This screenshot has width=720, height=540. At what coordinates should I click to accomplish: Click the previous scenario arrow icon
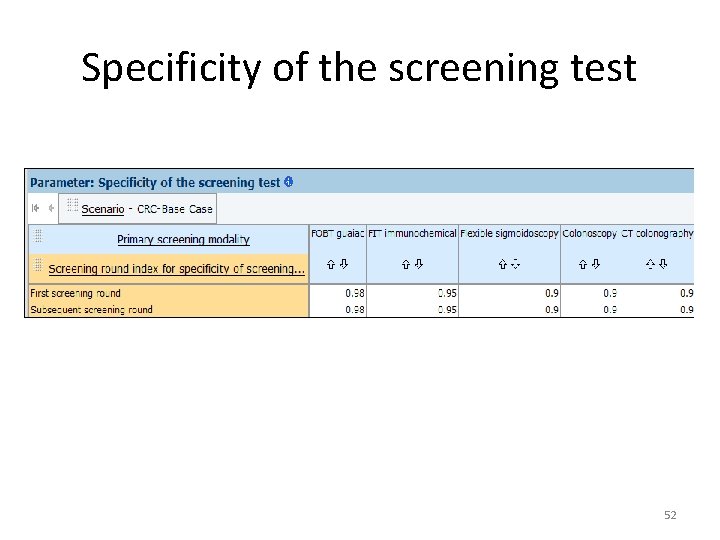pyautogui.click(x=50, y=208)
